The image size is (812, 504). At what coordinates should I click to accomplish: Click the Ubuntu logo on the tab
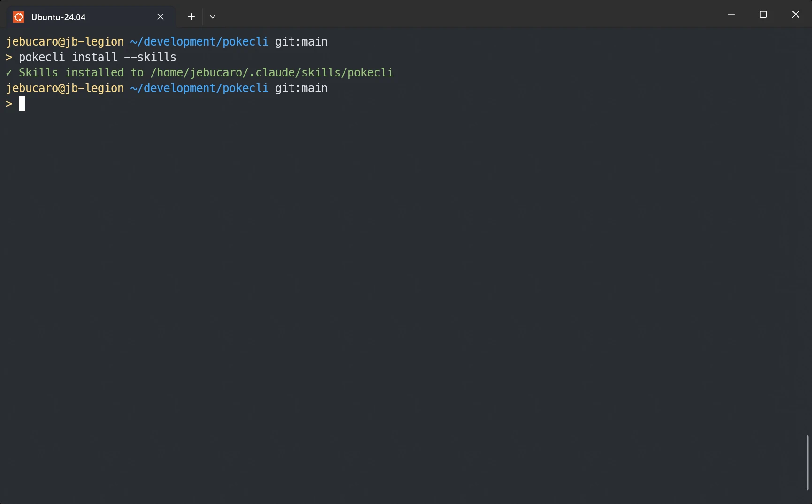coord(18,16)
